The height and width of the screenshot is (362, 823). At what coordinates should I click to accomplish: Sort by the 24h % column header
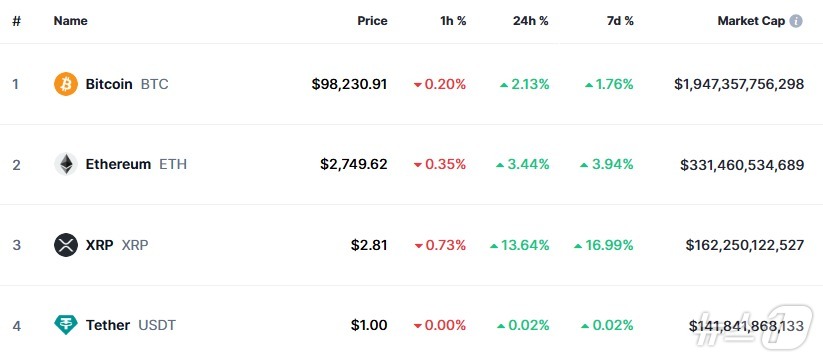tap(531, 21)
